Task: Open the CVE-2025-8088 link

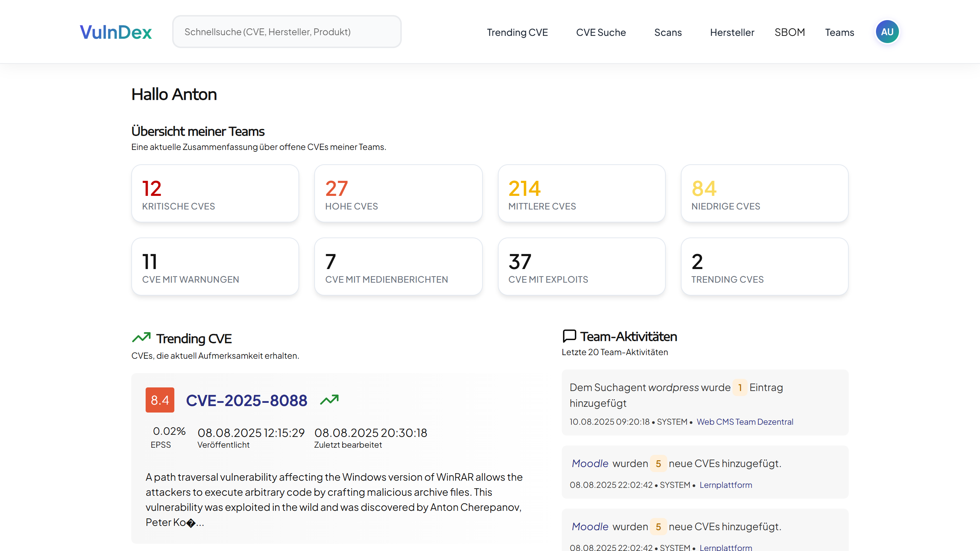Action: 246,400
